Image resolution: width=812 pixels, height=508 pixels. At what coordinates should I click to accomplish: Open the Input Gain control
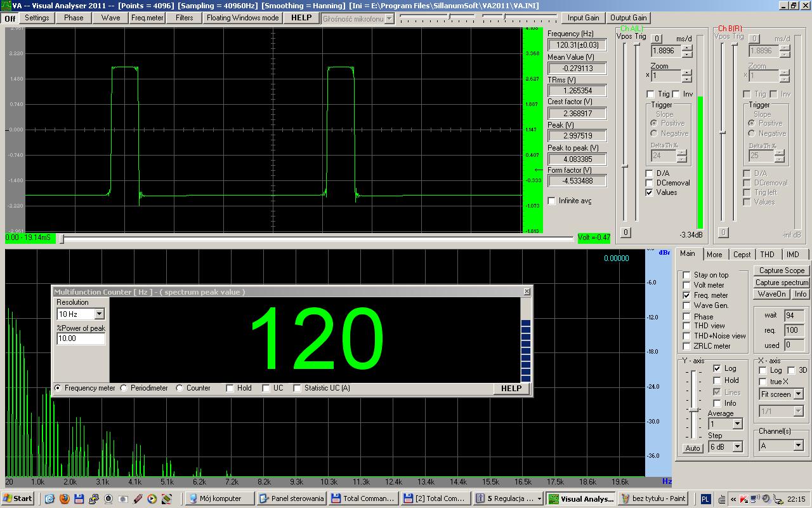pos(584,18)
